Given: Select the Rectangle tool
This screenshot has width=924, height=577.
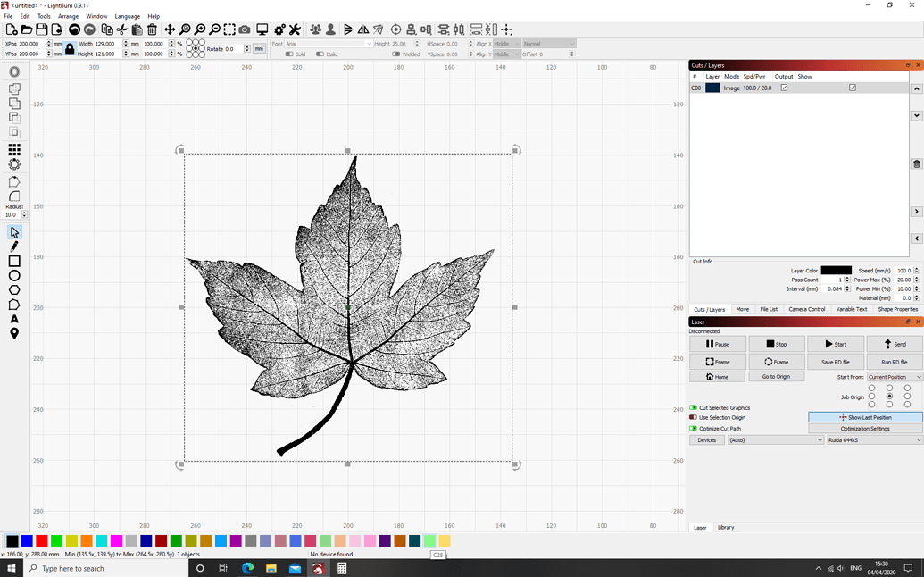Looking at the screenshot, I should pos(13,260).
